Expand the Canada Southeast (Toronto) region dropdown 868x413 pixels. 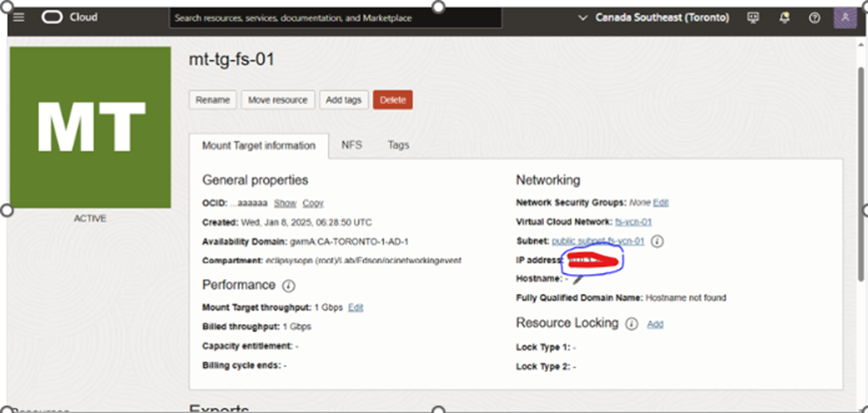653,18
